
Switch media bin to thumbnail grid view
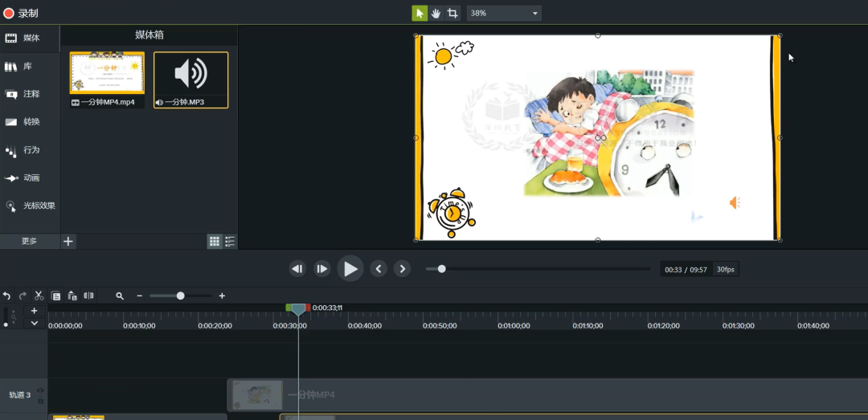tap(215, 241)
